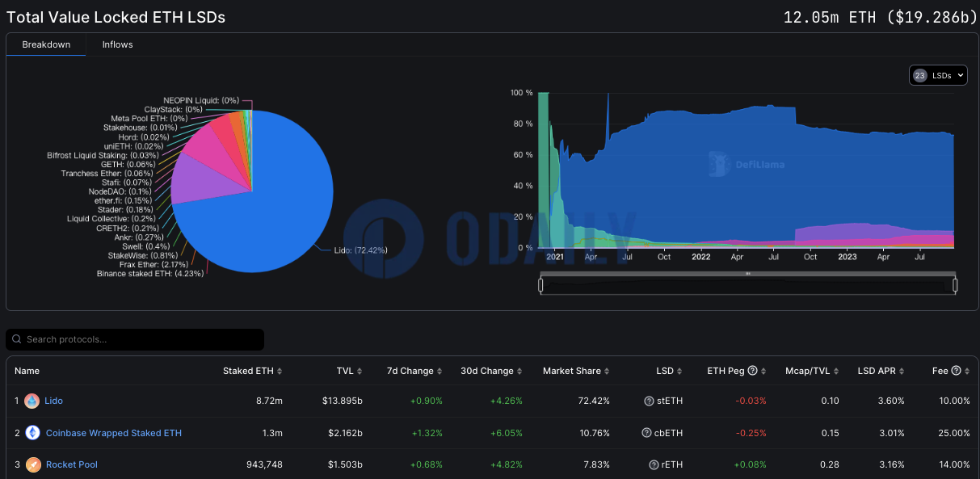Click the 'Stader: (0.18%)' pie label
This screenshot has height=479, width=980.
click(126, 209)
